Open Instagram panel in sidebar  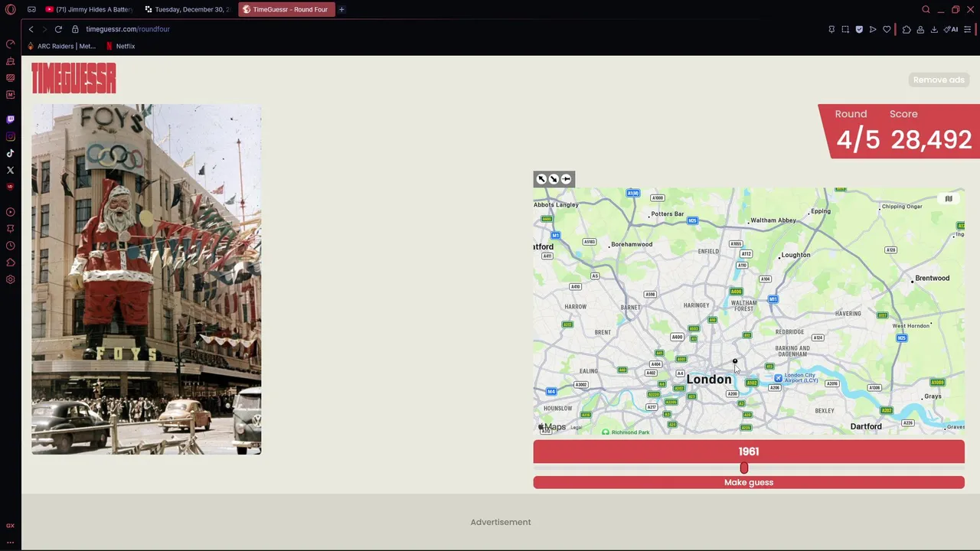10,136
